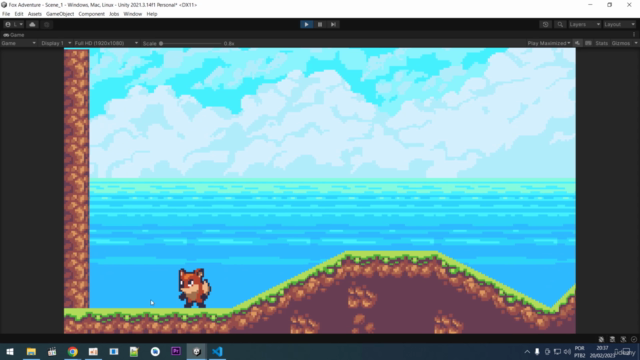Open the Edit menu

(19, 14)
